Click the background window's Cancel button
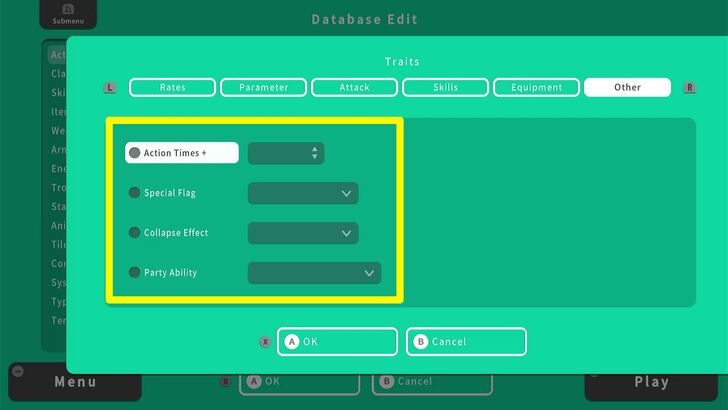 [432, 383]
